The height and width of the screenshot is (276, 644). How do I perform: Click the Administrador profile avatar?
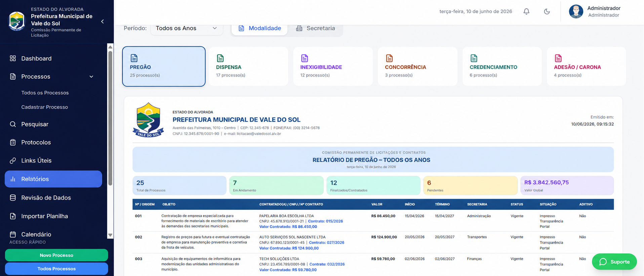(x=576, y=11)
